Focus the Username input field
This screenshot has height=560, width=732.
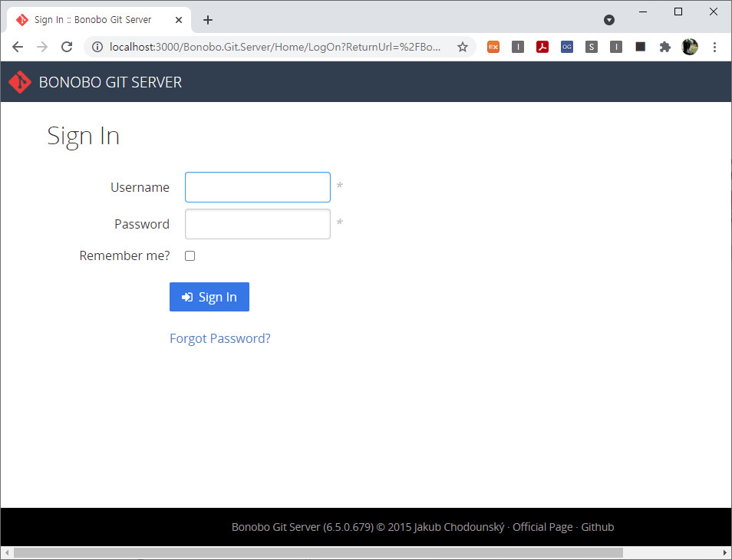pos(258,187)
